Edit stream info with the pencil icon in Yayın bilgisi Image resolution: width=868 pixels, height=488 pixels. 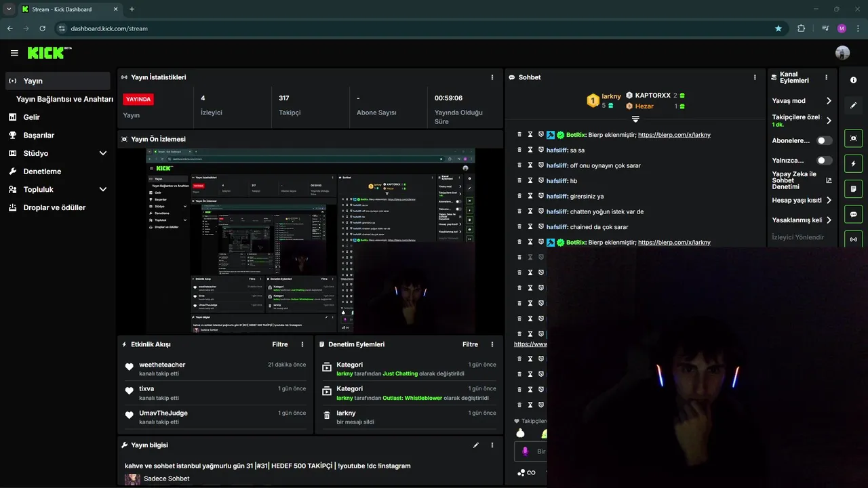click(476, 445)
